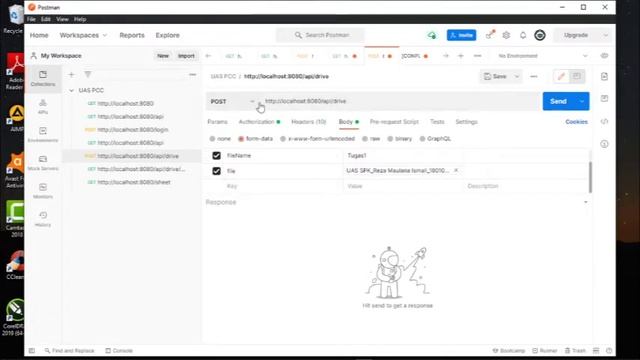This screenshot has width=640, height=360.
Task: Open the Upgrade dropdown arrow
Action: [x=606, y=35]
